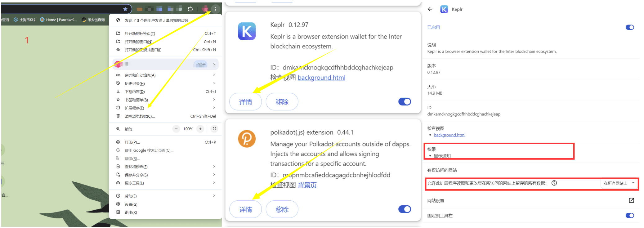Viewport: 644px width, 228px height.
Task: Decrease zoom with the minus button
Action: pos(176,129)
